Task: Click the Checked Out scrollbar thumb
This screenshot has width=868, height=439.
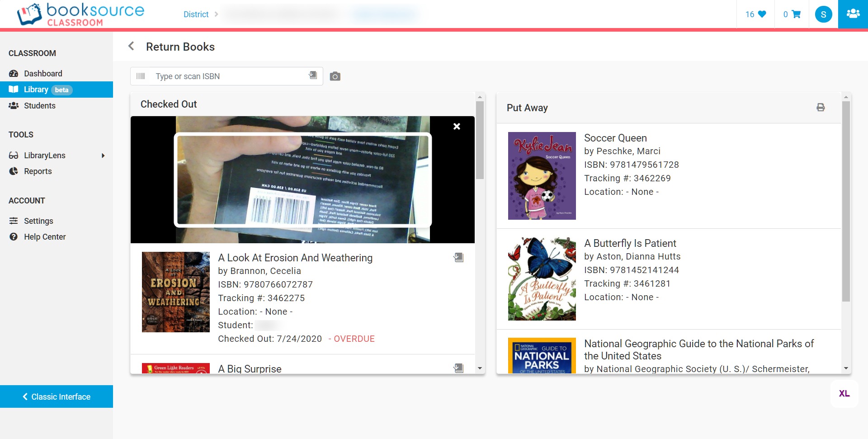Action: coord(480,140)
